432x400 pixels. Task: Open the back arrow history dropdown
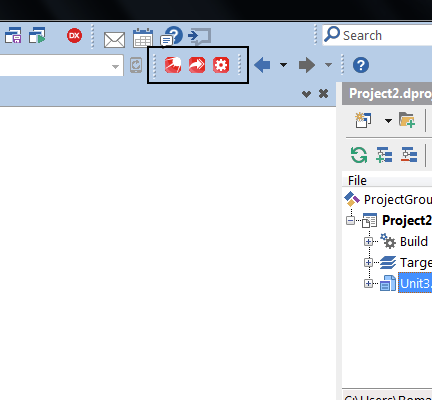click(283, 65)
